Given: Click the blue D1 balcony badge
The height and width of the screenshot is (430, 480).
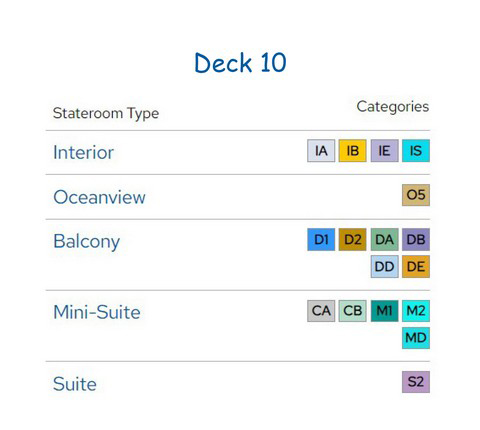Looking at the screenshot, I should 321,239.
